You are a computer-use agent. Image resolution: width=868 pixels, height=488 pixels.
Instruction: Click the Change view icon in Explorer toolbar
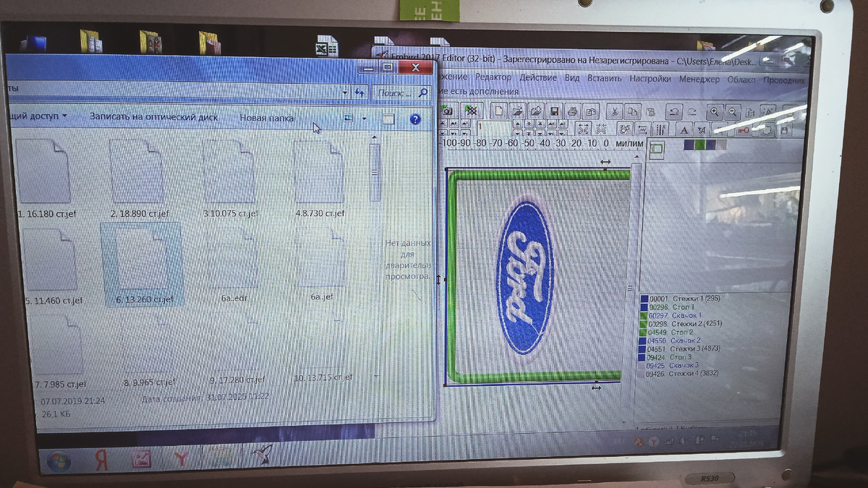tap(349, 118)
